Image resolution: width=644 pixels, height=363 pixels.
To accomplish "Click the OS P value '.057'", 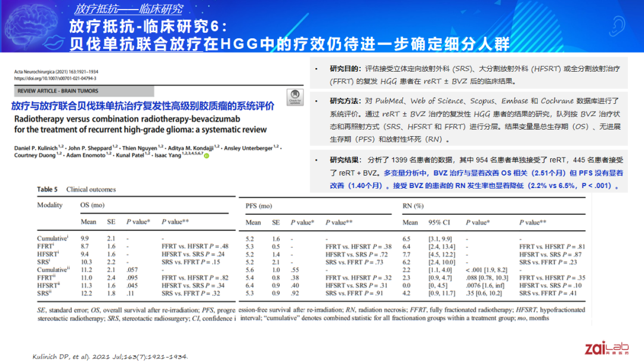I will click(132, 270).
